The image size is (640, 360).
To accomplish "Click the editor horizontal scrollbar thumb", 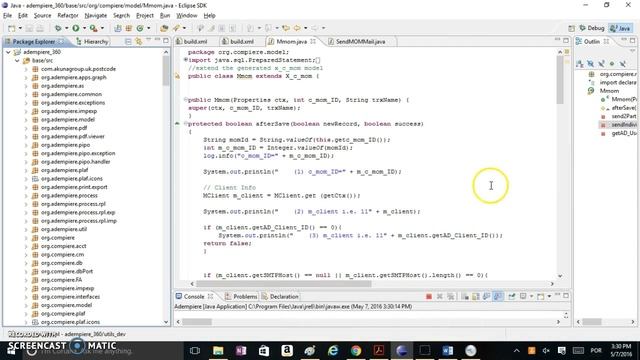I will click(x=284, y=284).
